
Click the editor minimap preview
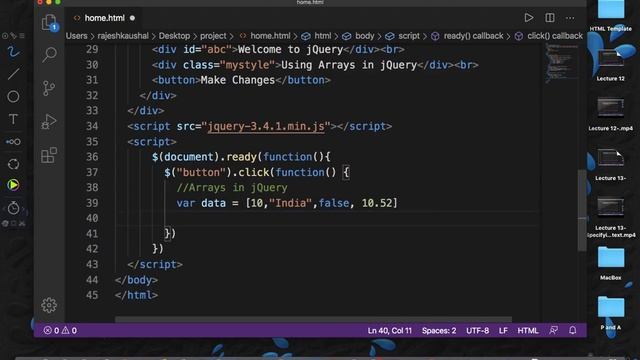click(x=562, y=63)
